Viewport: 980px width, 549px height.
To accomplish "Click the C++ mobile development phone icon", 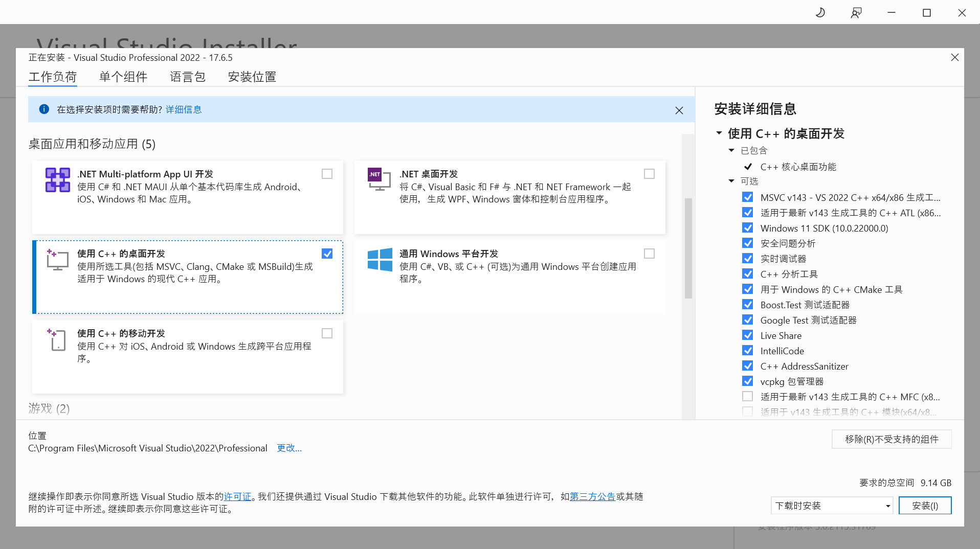I will [57, 339].
